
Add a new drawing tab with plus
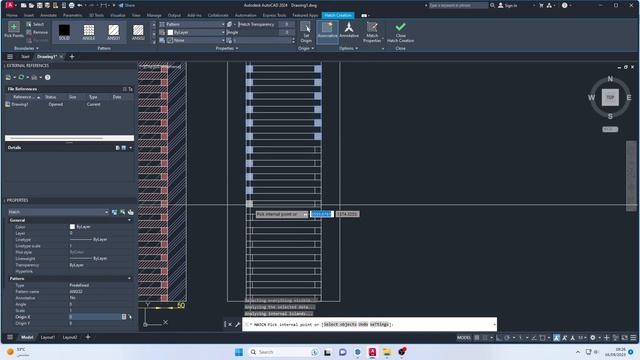click(72, 57)
